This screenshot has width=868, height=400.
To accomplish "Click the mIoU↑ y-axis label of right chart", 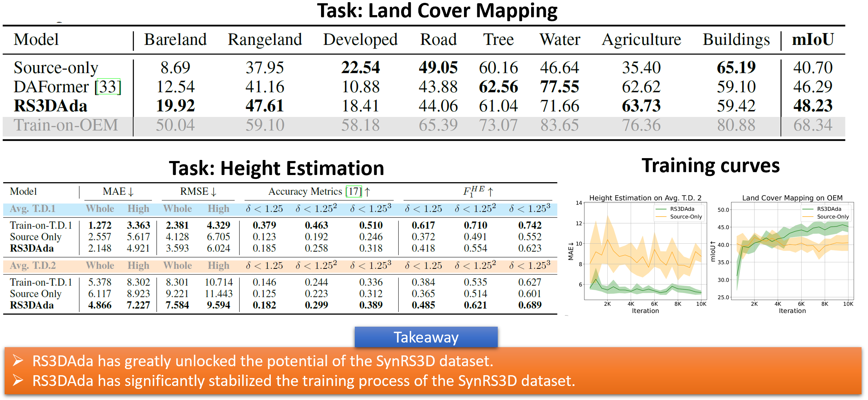I will pyautogui.click(x=713, y=251).
